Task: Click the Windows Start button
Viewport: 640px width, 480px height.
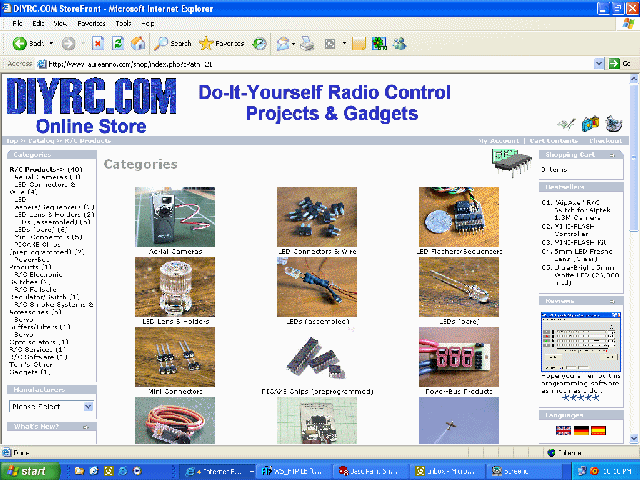Action: (30, 471)
